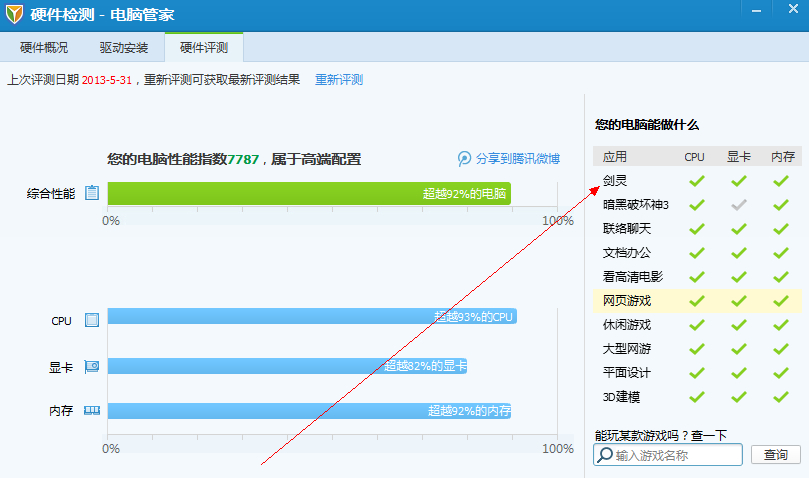Viewport: 809px width, 478px height.
Task: Click the 内存 column header
Action: pyautogui.click(x=783, y=157)
